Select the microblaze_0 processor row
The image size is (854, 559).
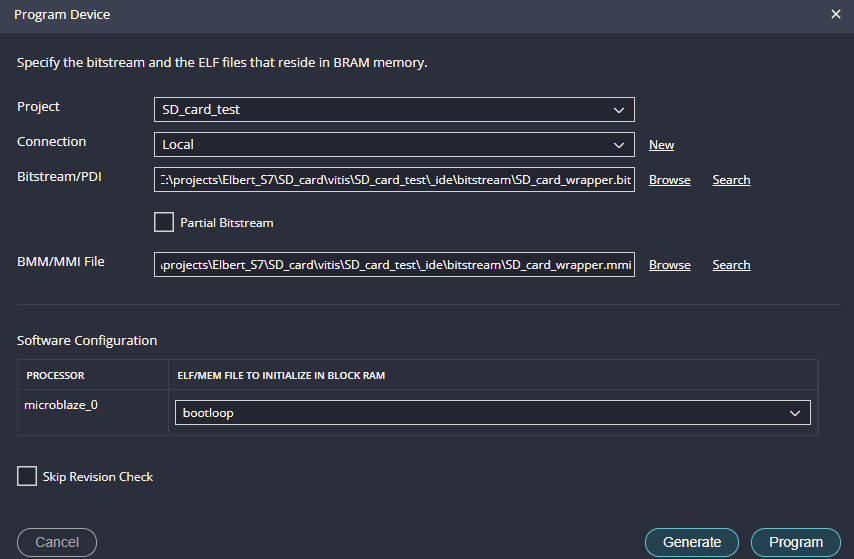pyautogui.click(x=62, y=405)
